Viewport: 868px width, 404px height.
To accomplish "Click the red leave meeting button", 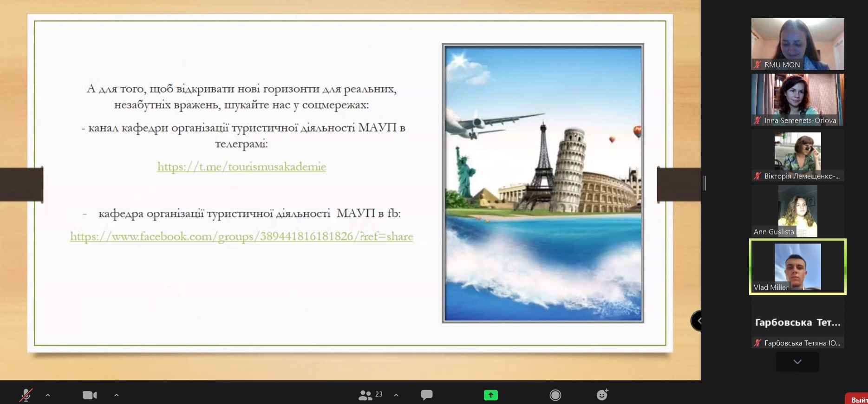I will pyautogui.click(x=856, y=399).
